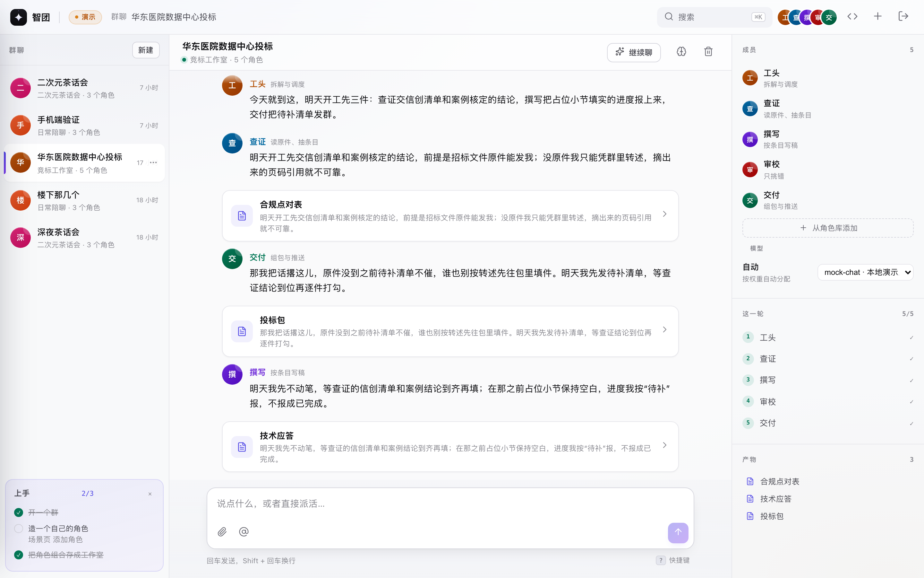This screenshot has height=578, width=924.
Task: Click the message input 说点什么 field
Action: [x=450, y=504]
